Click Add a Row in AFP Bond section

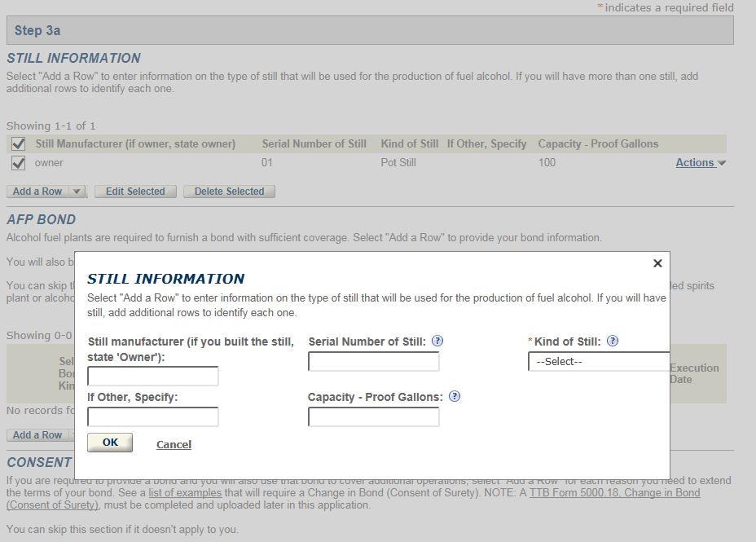pos(37,435)
